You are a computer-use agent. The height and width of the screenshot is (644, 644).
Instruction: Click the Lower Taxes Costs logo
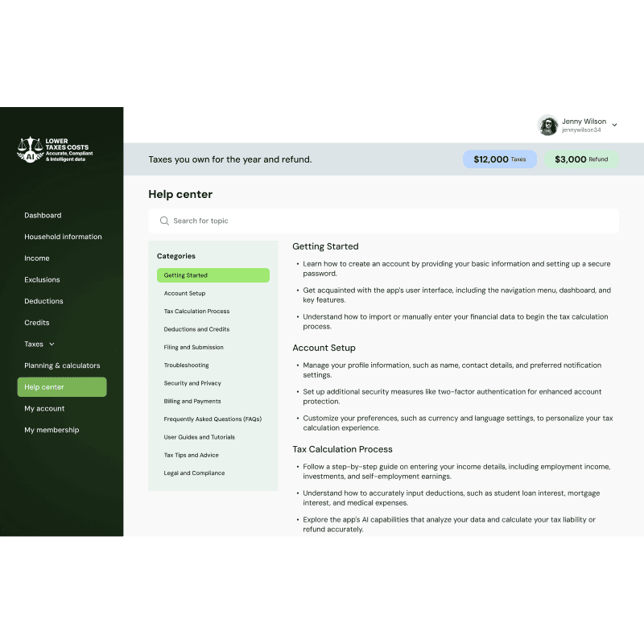click(x=55, y=150)
